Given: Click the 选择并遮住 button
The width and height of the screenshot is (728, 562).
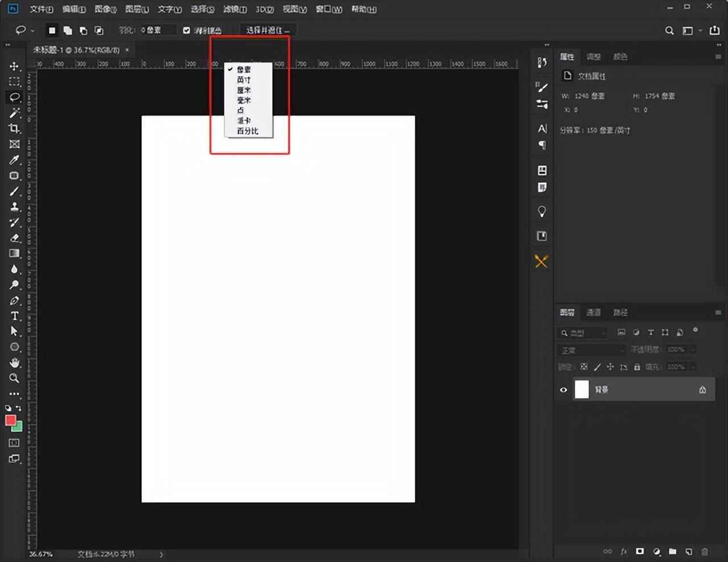Looking at the screenshot, I should pyautogui.click(x=267, y=30).
